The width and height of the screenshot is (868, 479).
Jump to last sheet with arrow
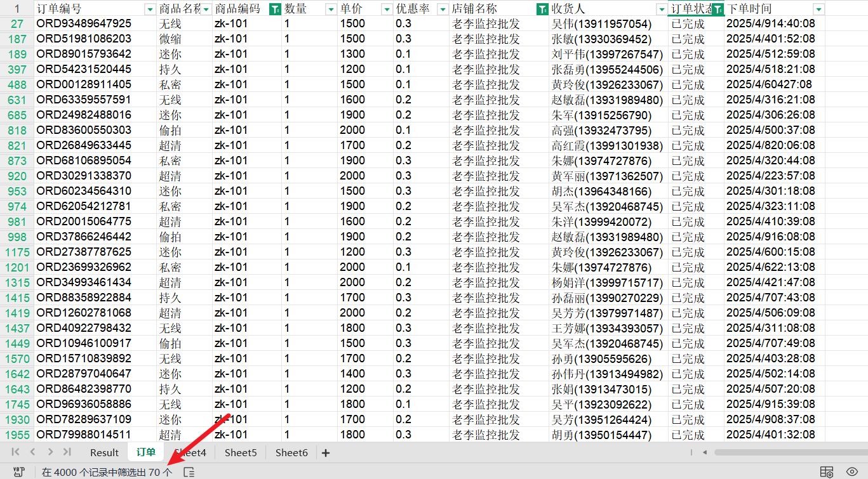tap(67, 452)
